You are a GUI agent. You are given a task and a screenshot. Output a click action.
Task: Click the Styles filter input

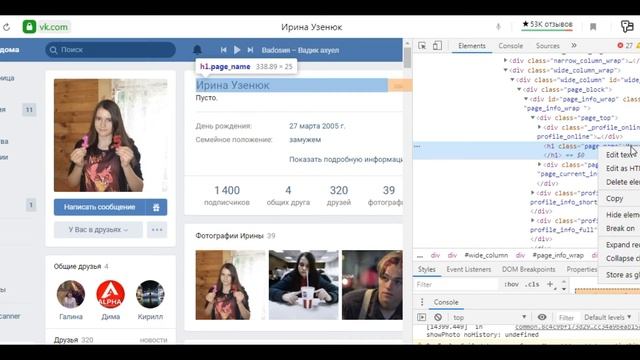(x=456, y=284)
